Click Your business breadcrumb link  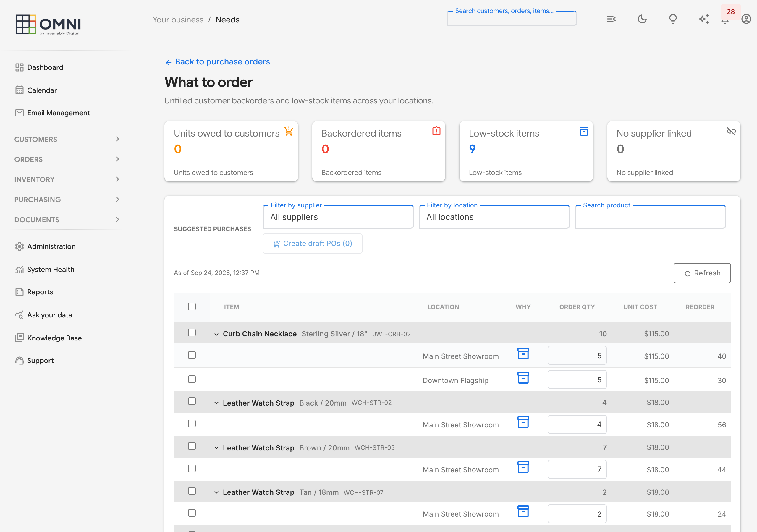pyautogui.click(x=178, y=20)
